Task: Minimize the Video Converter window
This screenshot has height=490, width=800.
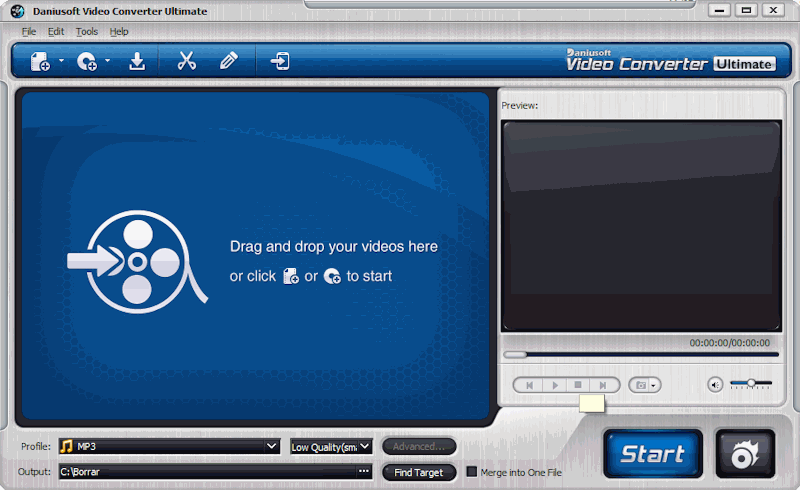Action: tap(719, 10)
